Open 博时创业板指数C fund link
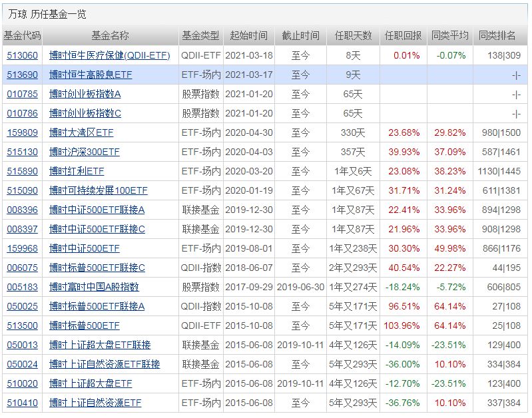The height and width of the screenshot is (418, 532). click(85, 113)
